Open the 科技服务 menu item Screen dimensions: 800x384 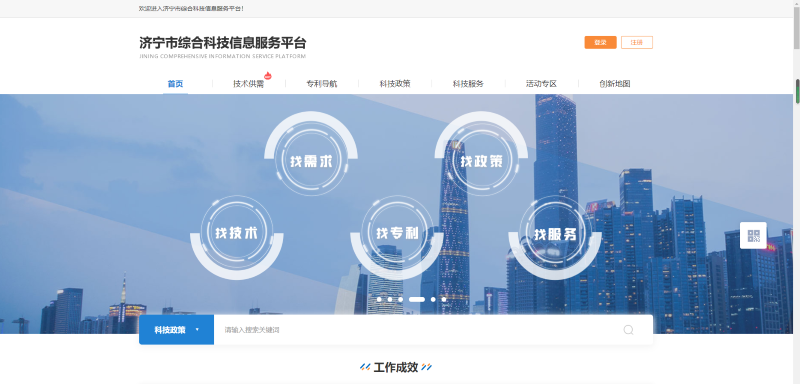[468, 84]
